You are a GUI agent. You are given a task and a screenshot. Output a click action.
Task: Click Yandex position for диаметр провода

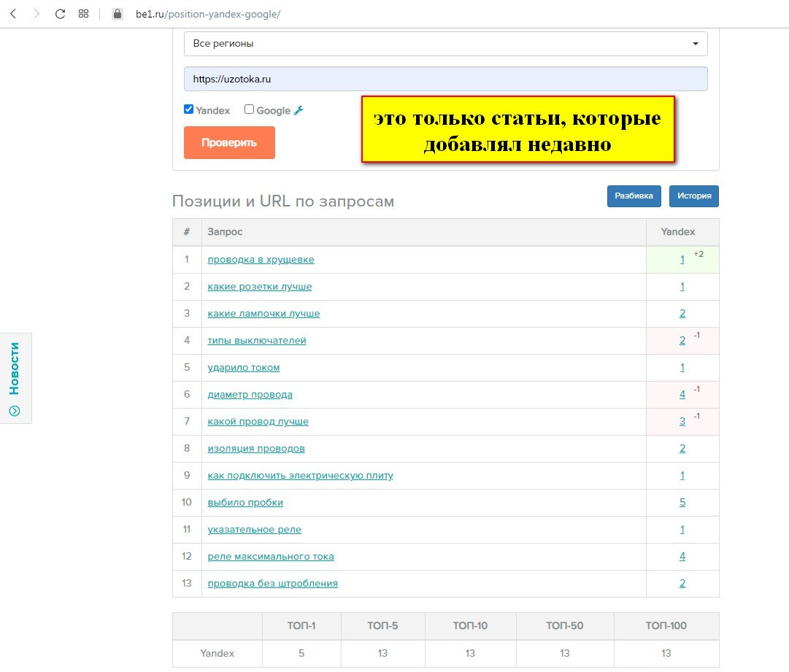682,394
